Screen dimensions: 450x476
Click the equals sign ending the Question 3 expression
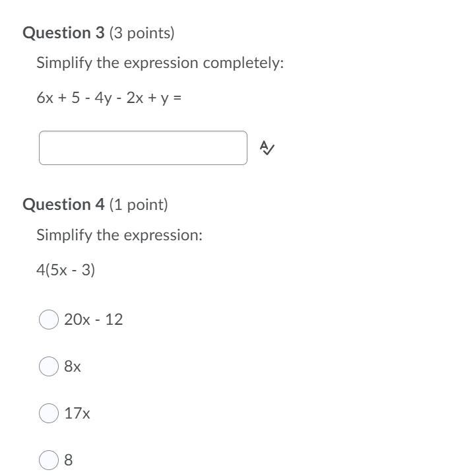tap(177, 98)
